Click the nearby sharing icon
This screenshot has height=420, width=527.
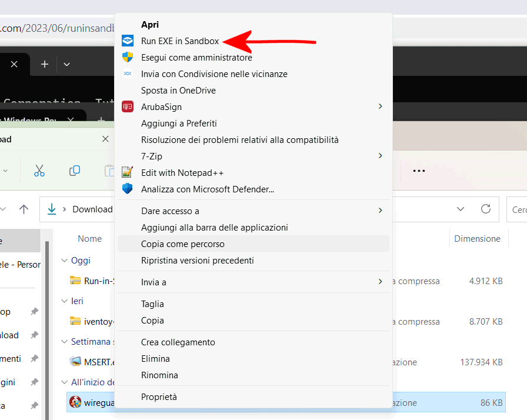coord(128,74)
